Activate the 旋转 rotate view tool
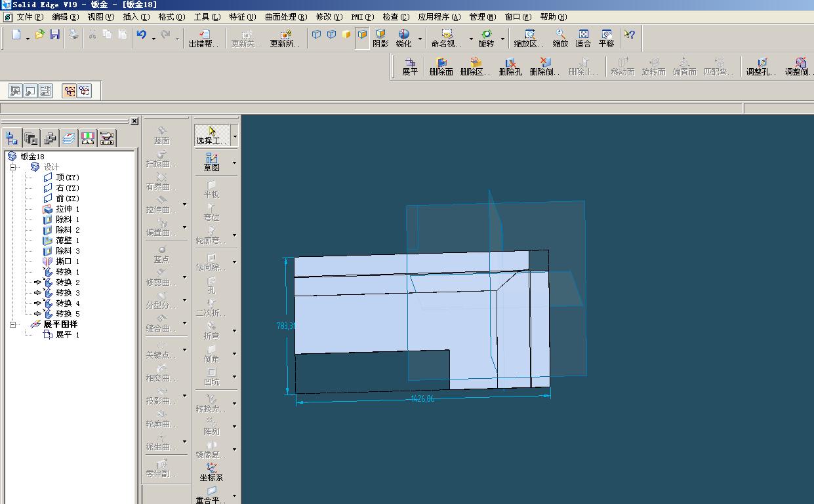 486,39
